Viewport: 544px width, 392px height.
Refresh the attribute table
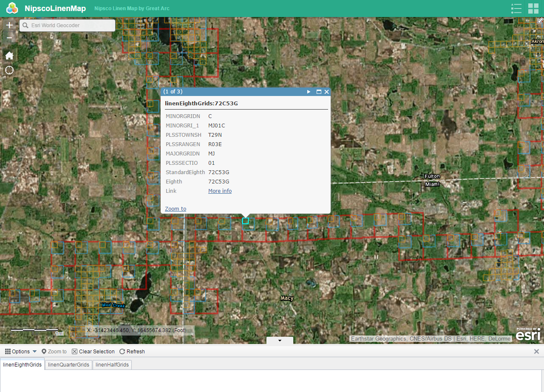132,351
